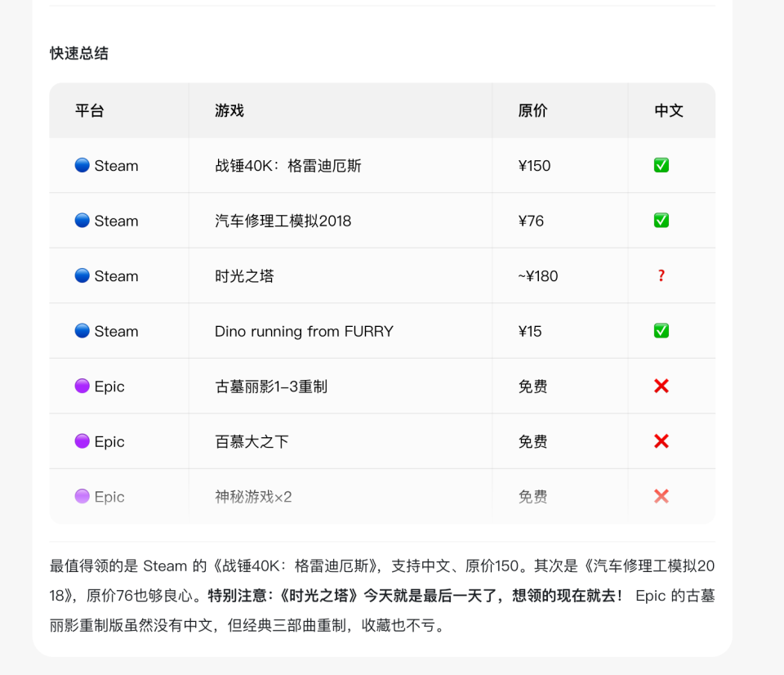Click the blue circle in the 汽车修理工模拟2018 row
The height and width of the screenshot is (675, 784).
tap(82, 220)
